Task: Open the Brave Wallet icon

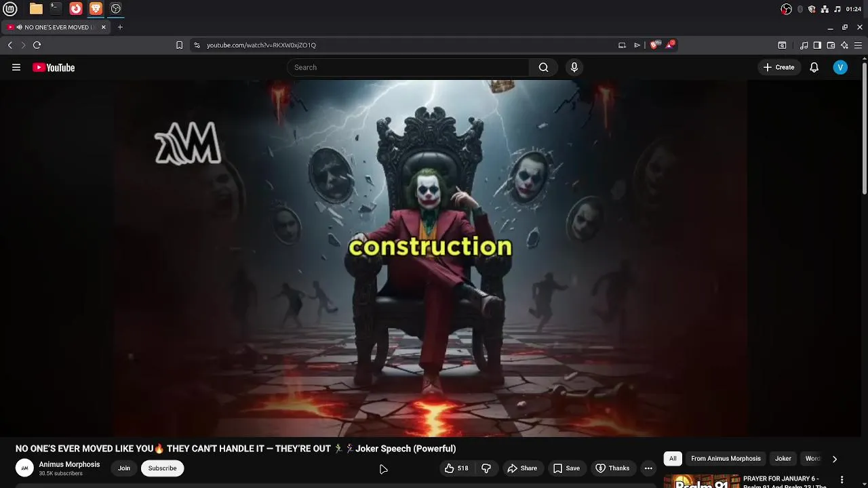Action: 831,45
